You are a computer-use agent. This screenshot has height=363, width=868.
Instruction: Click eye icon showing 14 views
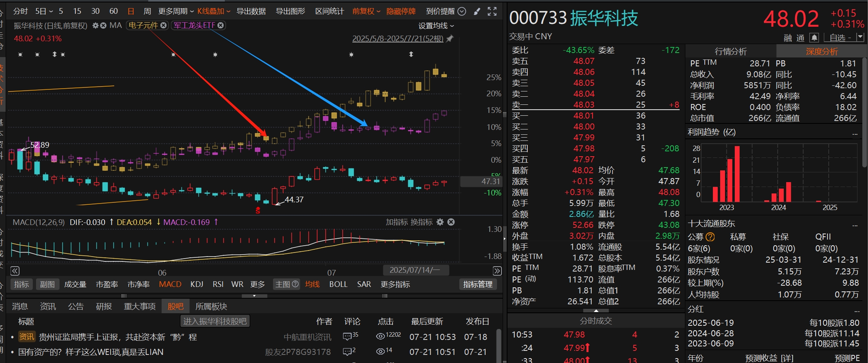(x=380, y=351)
